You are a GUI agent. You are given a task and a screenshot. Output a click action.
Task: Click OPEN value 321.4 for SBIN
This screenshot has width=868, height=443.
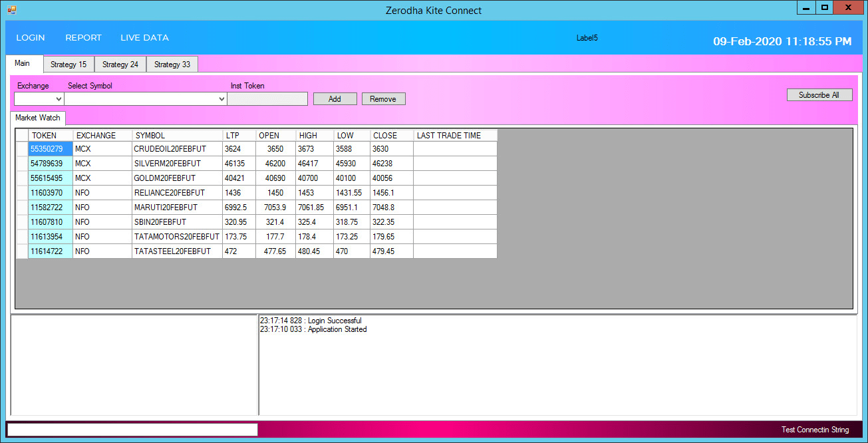pos(276,222)
